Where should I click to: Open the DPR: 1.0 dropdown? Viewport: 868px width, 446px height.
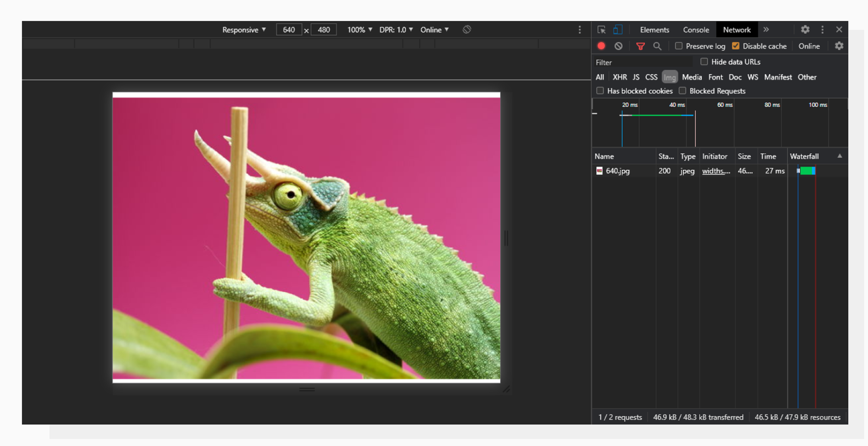395,29
